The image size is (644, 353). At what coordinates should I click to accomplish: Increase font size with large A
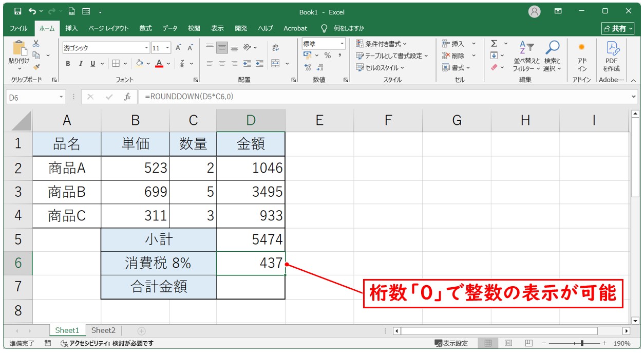pos(178,48)
